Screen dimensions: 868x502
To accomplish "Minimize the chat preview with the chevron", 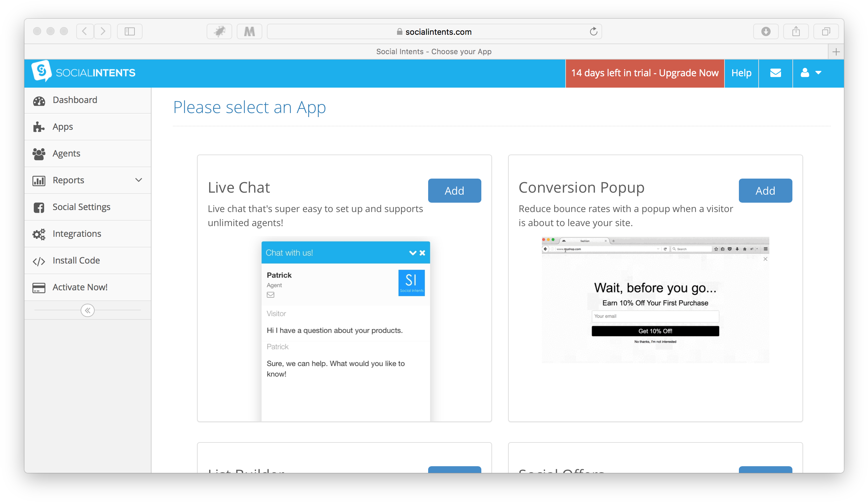I will [413, 253].
